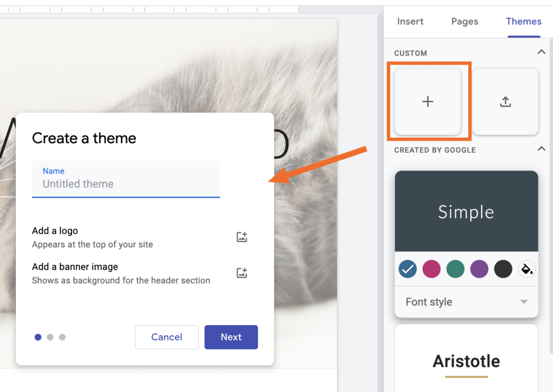Click the import theme upload icon
553x392 pixels.
click(505, 102)
